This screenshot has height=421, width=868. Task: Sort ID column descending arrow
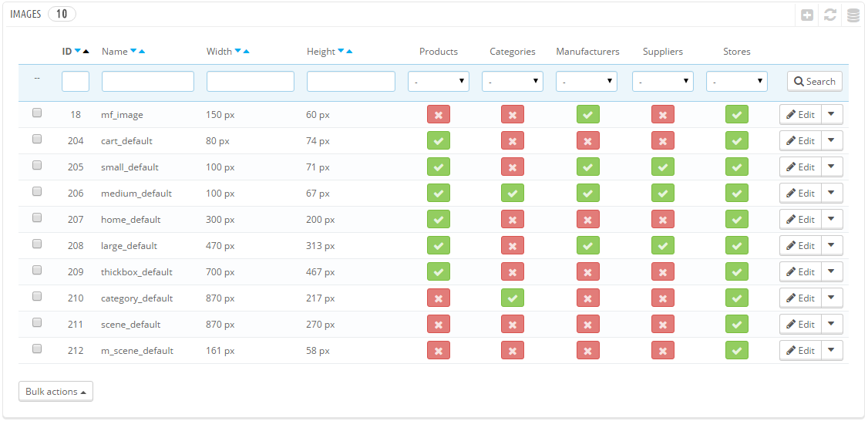[x=78, y=51]
